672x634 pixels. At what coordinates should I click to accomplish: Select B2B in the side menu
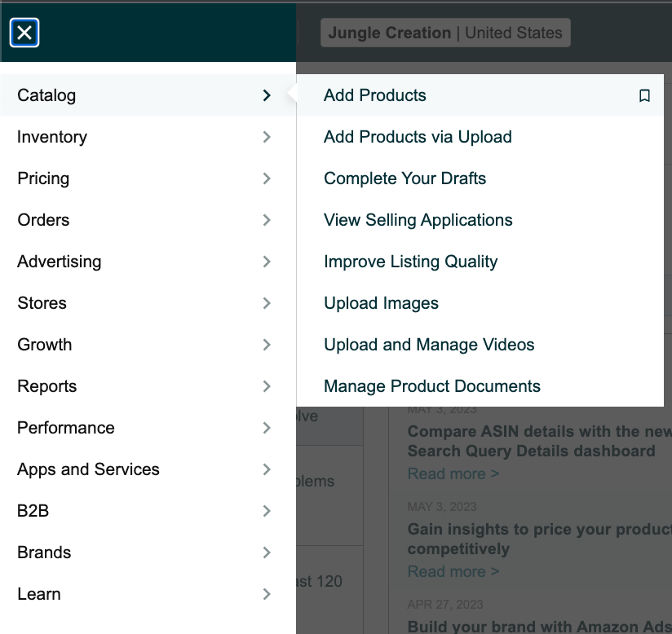click(x=148, y=511)
